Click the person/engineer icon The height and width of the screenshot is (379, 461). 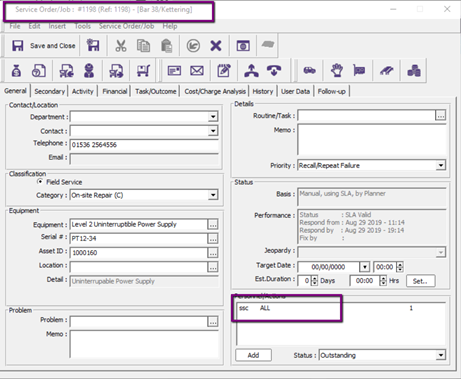[x=89, y=71]
